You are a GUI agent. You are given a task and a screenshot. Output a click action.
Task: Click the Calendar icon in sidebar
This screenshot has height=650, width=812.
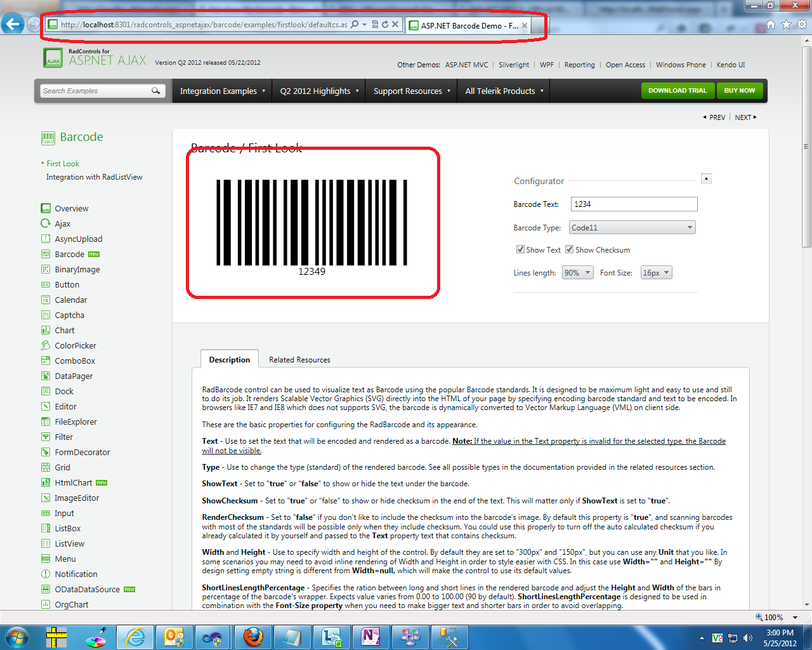point(46,300)
